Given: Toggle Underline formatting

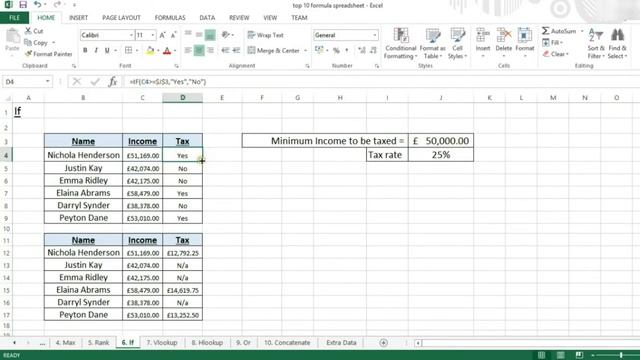Looking at the screenshot, I should click(107, 50).
